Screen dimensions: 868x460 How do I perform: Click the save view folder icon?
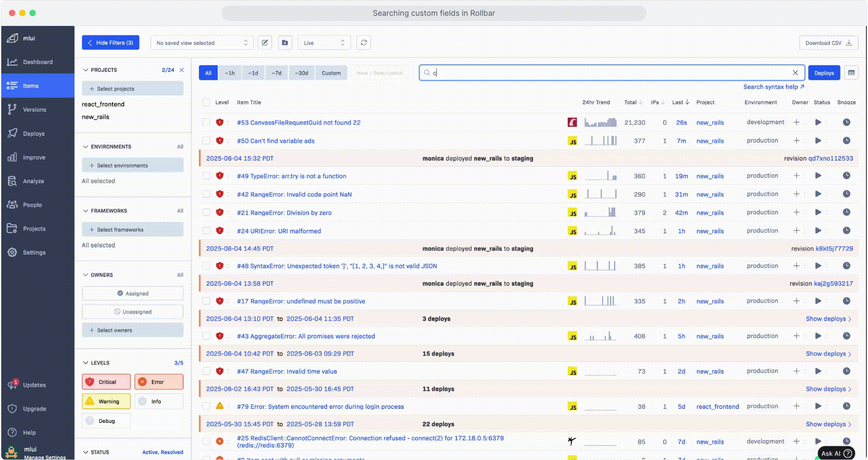(285, 43)
